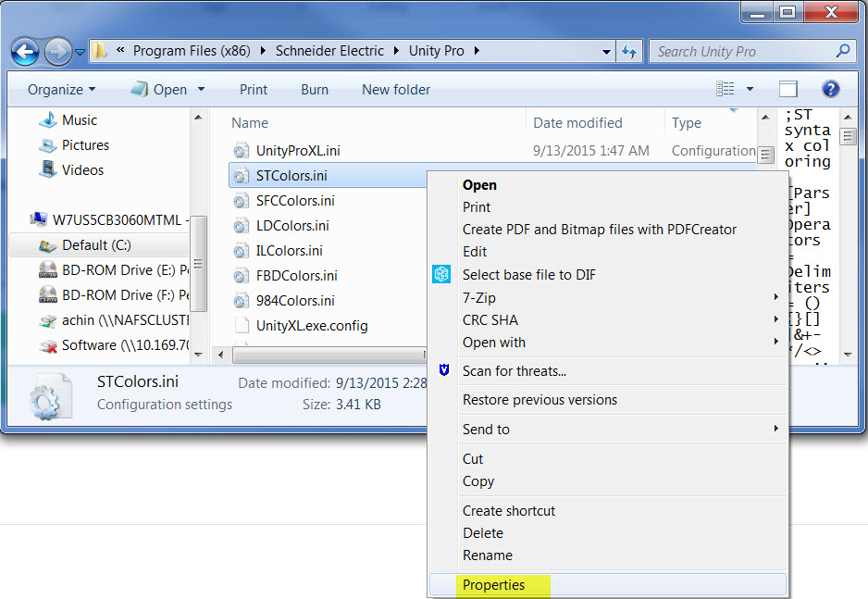Screen dimensions: 868x599
Task: Choose Create shortcut
Action: [x=509, y=510]
